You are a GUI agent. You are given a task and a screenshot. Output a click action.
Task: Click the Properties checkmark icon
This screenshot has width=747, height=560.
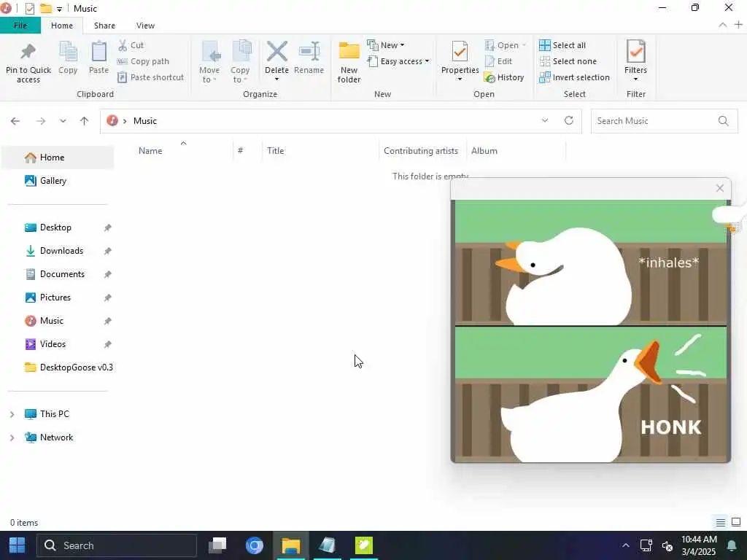click(460, 52)
